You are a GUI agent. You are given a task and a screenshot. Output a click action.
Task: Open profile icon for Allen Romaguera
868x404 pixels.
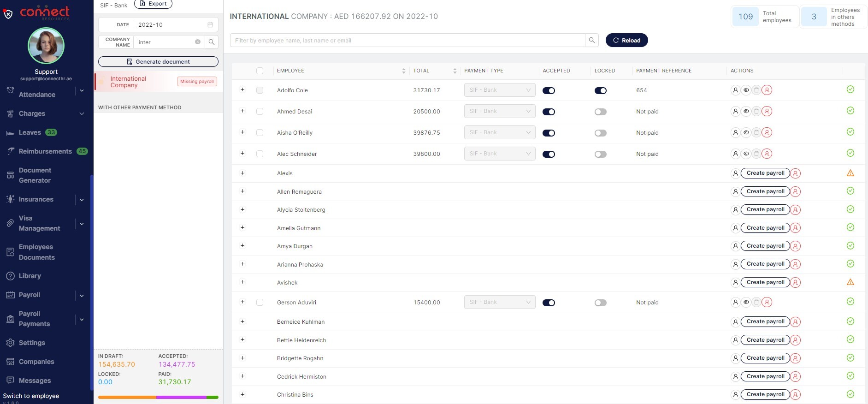coord(736,192)
